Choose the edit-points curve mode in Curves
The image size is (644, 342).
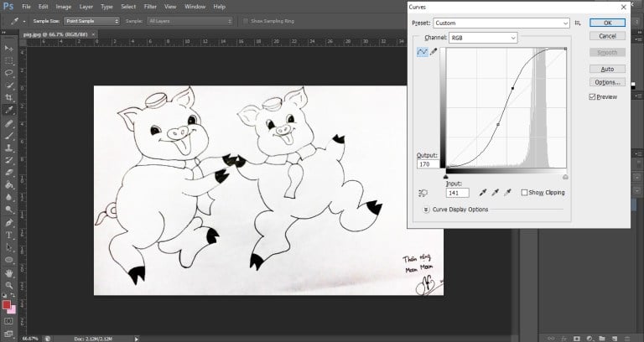click(423, 52)
